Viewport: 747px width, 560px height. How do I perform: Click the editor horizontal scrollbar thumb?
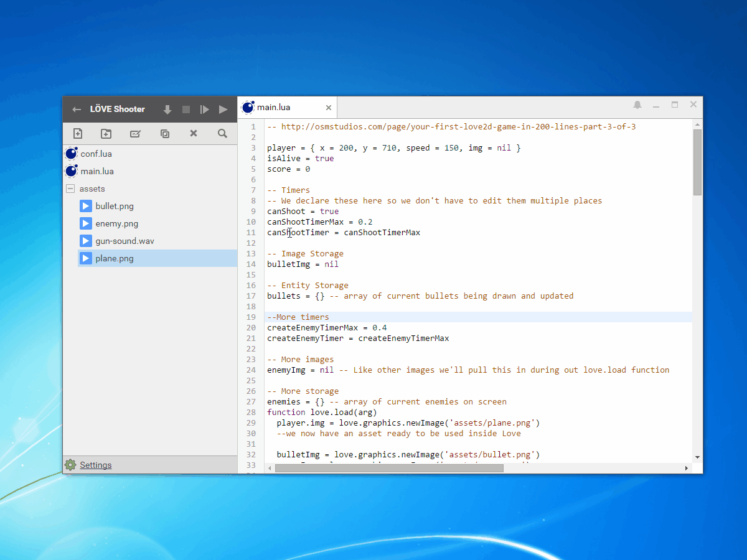click(389, 468)
